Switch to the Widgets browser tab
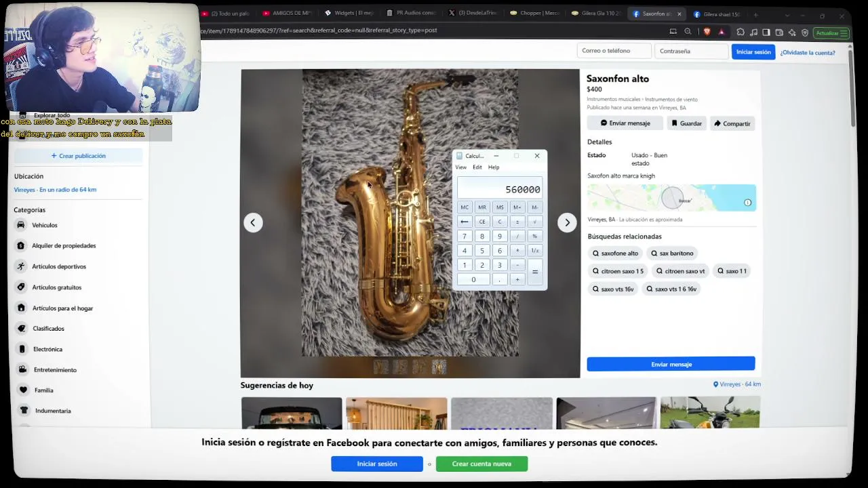The image size is (868, 488). [350, 14]
